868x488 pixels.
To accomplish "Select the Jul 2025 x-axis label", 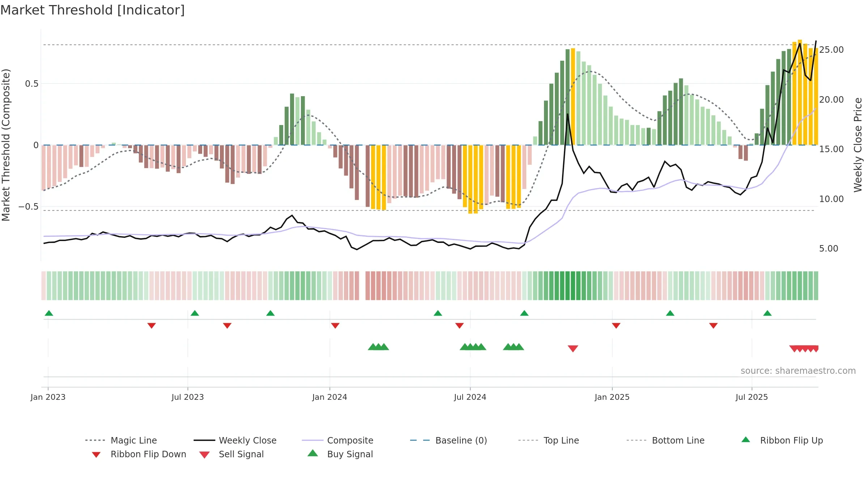I will 752,397.
